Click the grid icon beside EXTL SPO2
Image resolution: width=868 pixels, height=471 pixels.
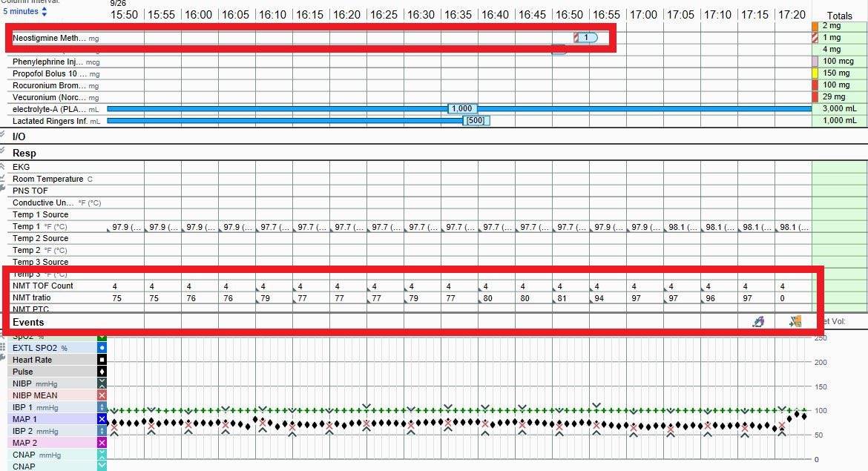coord(3,347)
